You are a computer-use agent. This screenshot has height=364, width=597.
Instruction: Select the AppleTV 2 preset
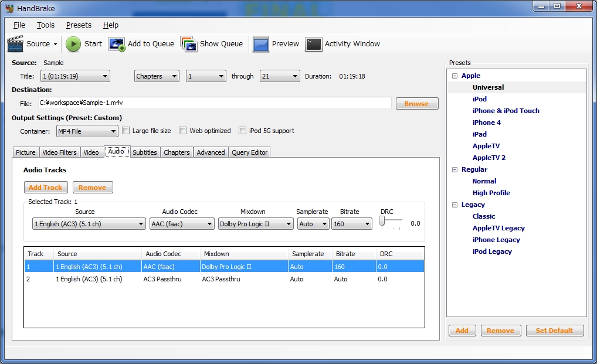click(489, 158)
